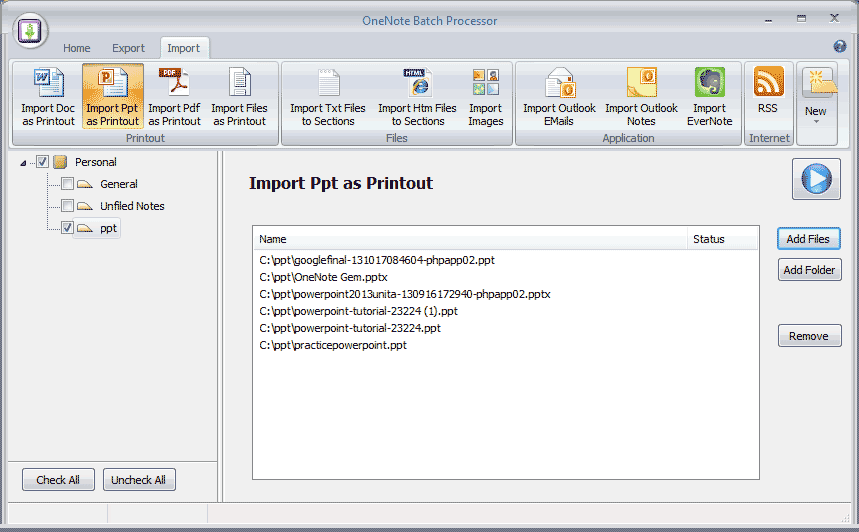Image resolution: width=859 pixels, height=532 pixels.
Task: Select Import Ppt as Printout tool
Action: point(113,96)
